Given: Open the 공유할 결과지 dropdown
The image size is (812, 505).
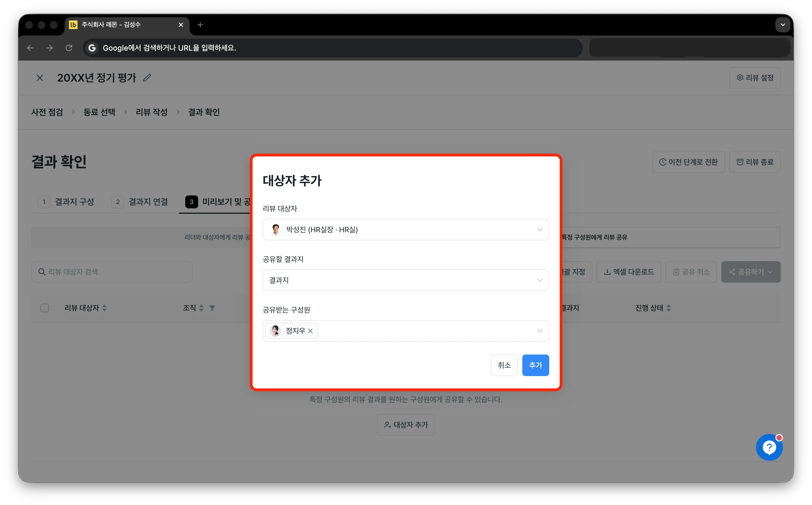Looking at the screenshot, I should pyautogui.click(x=405, y=280).
